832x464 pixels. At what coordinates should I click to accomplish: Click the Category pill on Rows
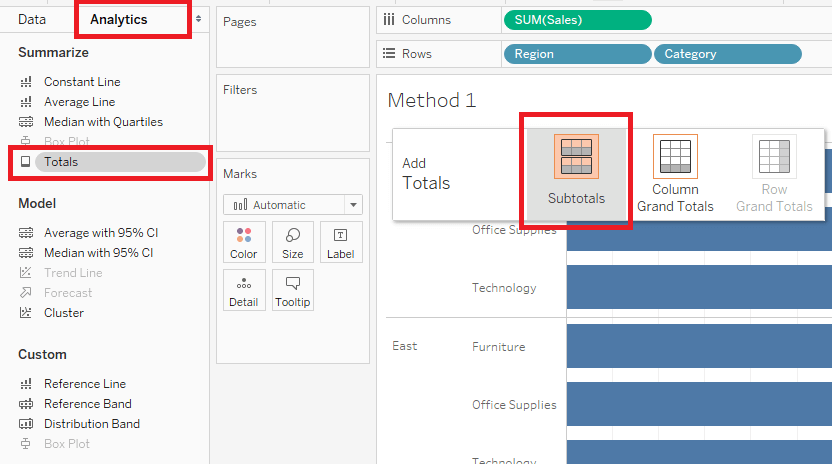[x=727, y=54]
